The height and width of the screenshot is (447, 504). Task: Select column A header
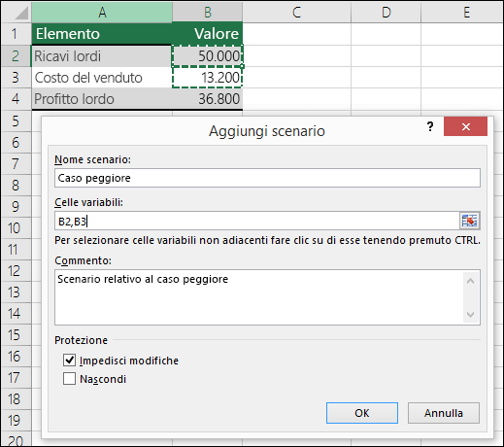tap(102, 13)
